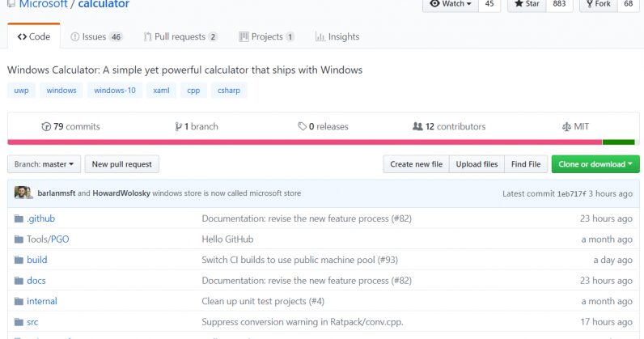
Task: Click the build folder icon
Action: click(19, 261)
